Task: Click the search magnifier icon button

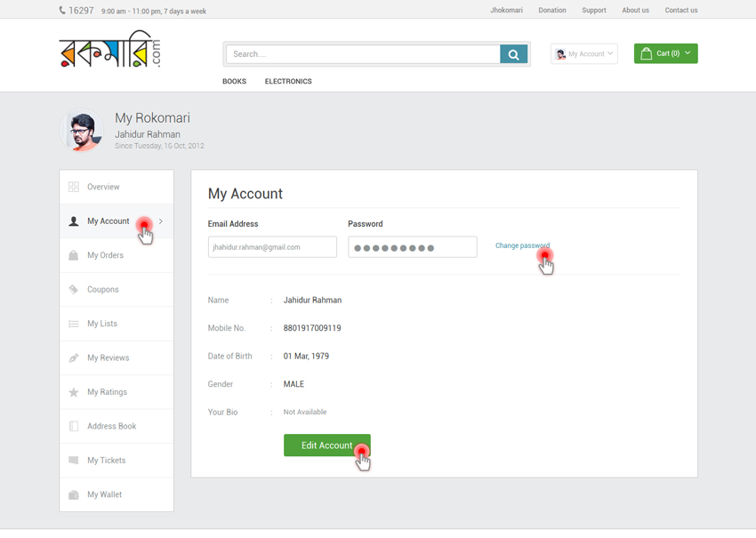Action: click(x=513, y=54)
